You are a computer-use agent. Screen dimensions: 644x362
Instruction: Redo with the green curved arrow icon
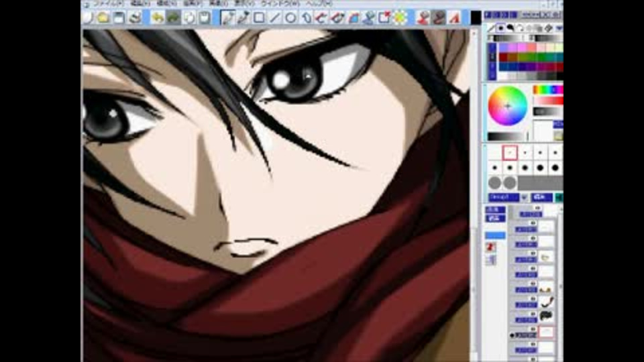point(173,17)
